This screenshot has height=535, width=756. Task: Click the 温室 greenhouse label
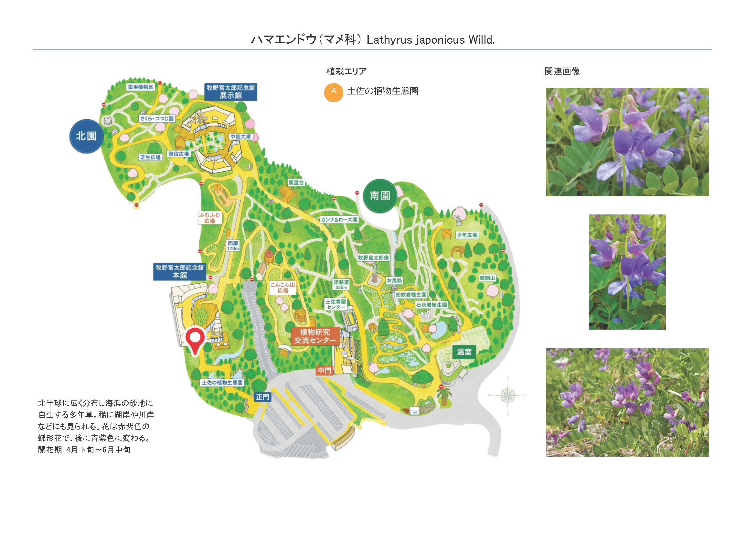464,352
